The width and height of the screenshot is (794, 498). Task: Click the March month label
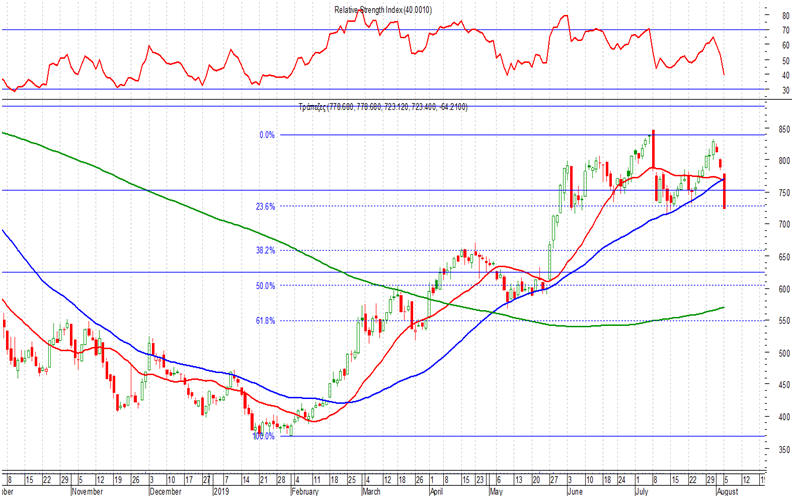[x=374, y=491]
